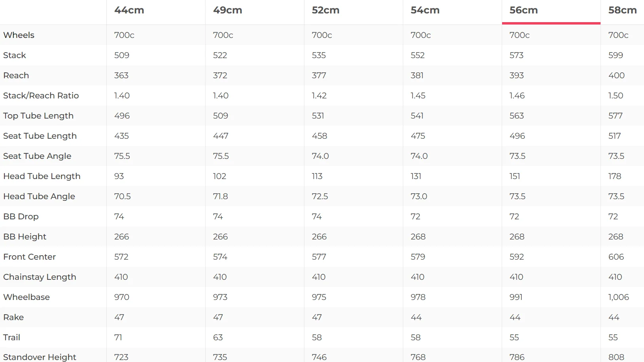Click the Head Tube Length row label
This screenshot has height=362, width=644.
42,176
